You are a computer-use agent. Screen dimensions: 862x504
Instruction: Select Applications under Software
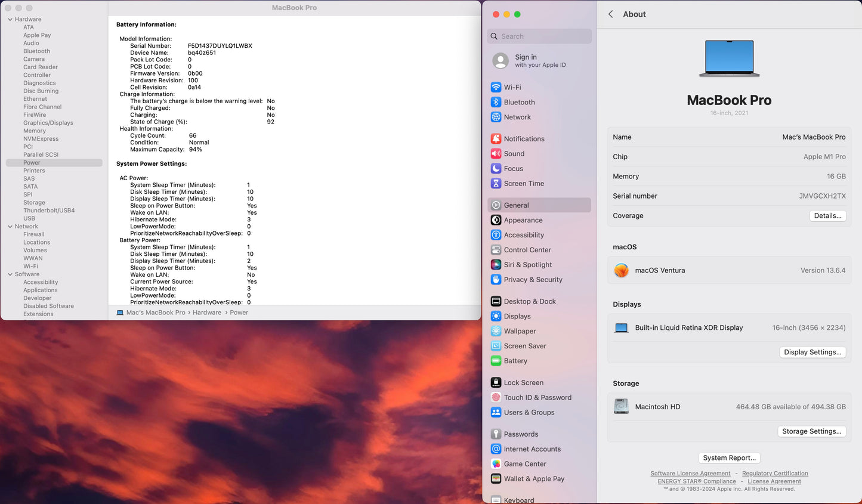pyautogui.click(x=41, y=290)
